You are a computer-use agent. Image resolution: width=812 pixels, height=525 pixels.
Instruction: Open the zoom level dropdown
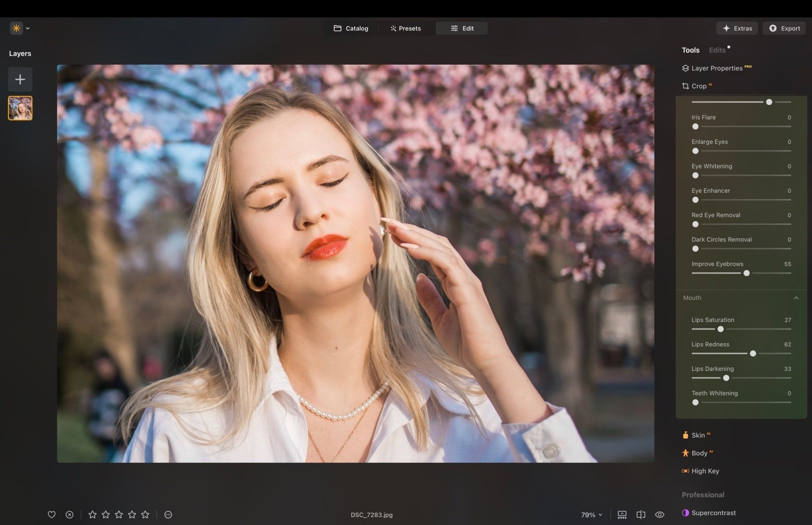[x=591, y=514]
